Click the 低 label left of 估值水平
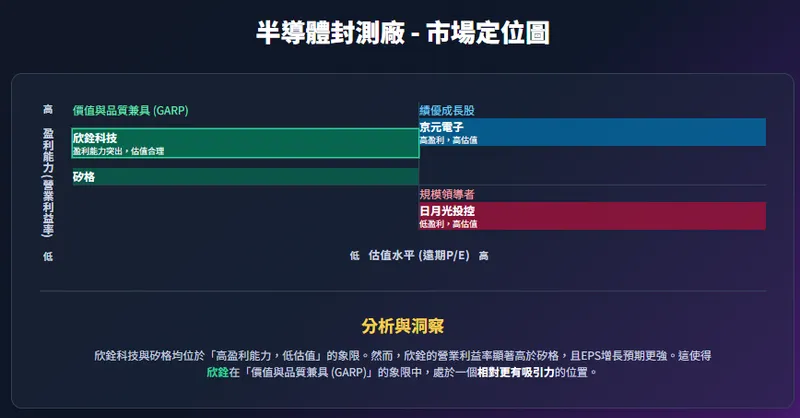 coord(354,256)
